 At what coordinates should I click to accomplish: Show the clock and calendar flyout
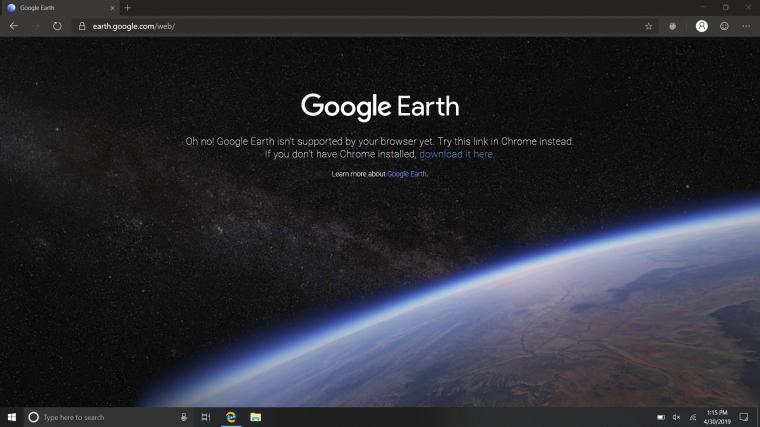click(x=717, y=417)
